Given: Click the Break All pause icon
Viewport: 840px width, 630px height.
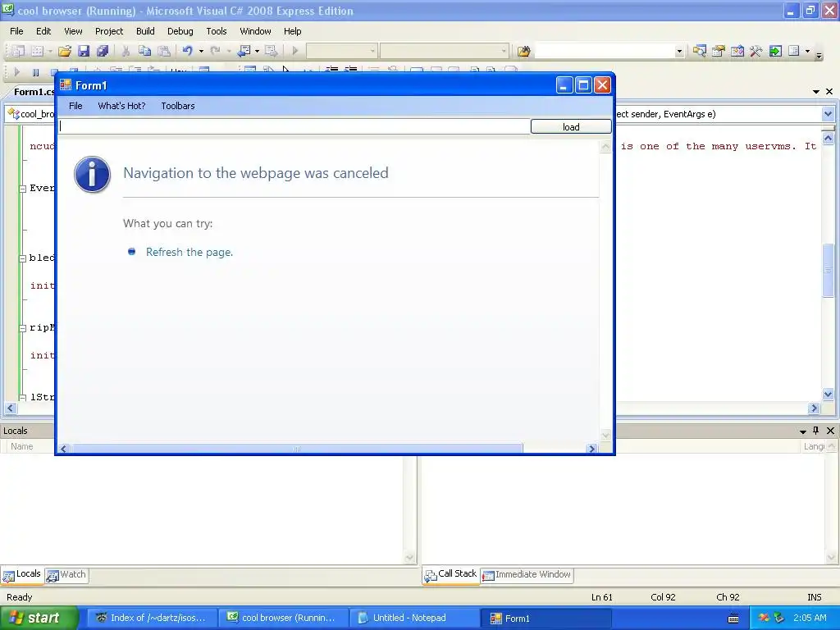Looking at the screenshot, I should coord(35,72).
